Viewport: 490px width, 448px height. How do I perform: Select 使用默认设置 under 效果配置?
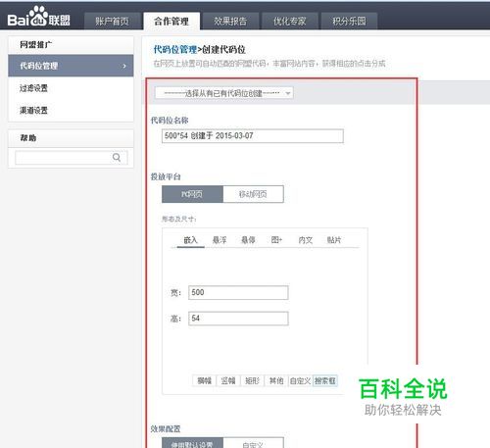point(192,443)
